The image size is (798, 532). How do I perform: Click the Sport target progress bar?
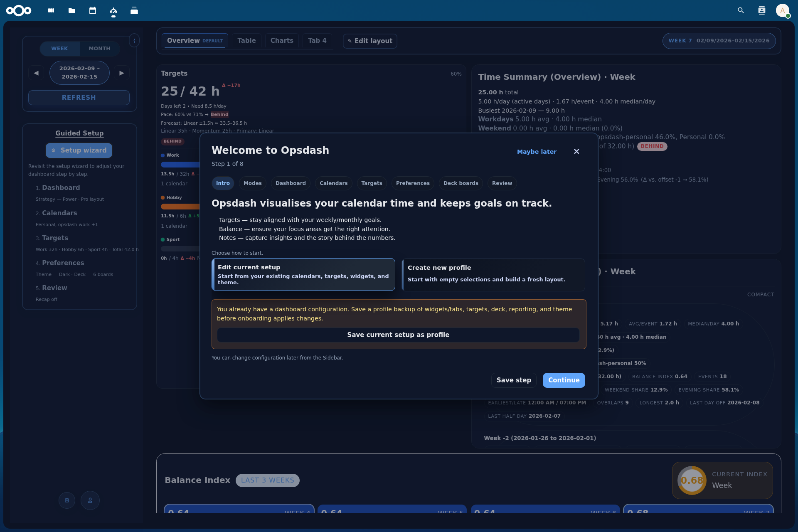pyautogui.click(x=180, y=249)
